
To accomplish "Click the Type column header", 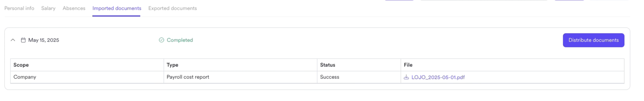I will pos(172,65).
